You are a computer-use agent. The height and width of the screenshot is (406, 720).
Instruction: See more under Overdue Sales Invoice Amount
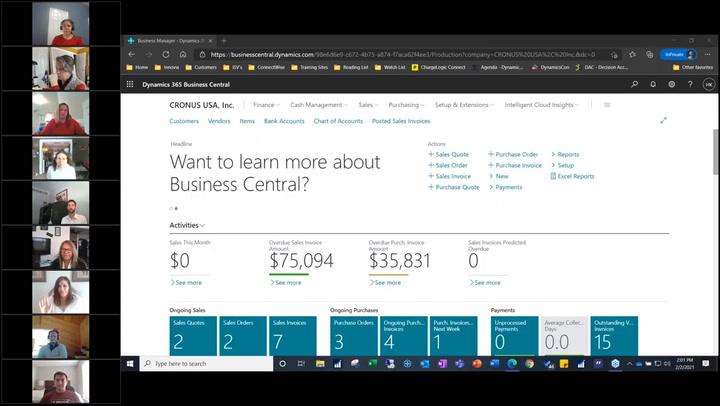(286, 283)
